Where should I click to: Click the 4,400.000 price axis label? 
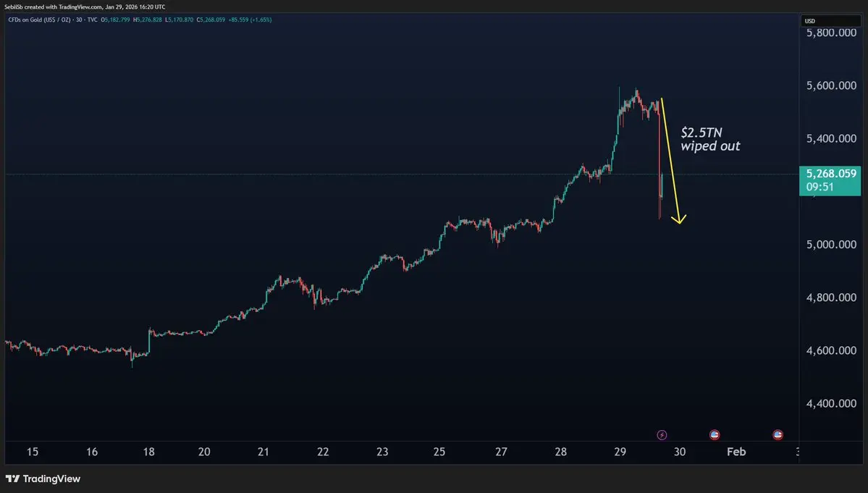832,404
